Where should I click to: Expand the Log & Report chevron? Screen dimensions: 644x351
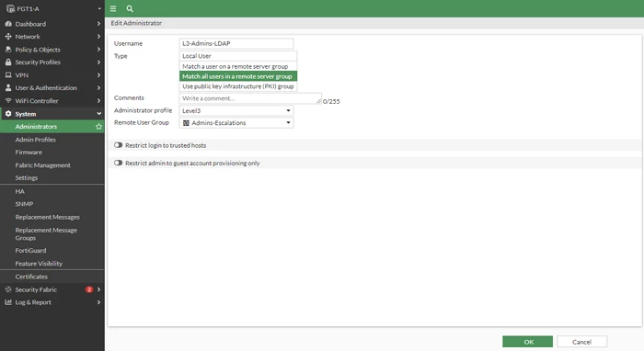point(98,302)
